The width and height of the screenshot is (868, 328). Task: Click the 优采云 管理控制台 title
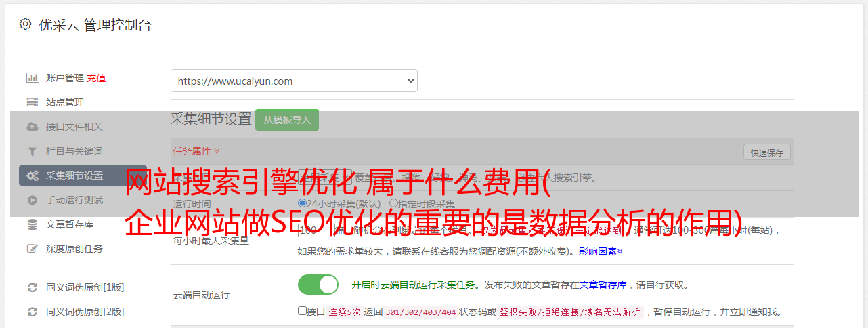pos(95,25)
